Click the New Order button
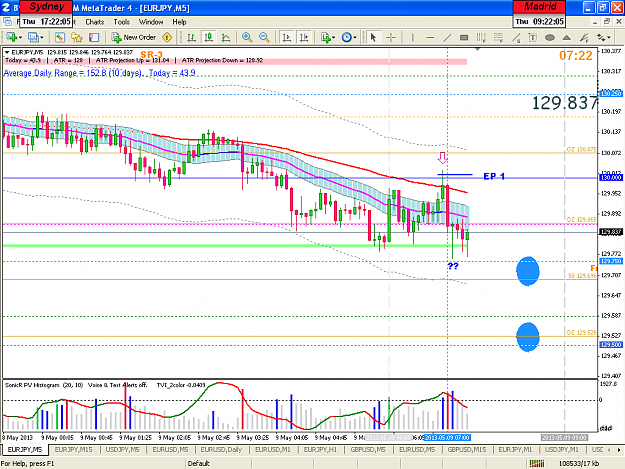The height and width of the screenshot is (469, 625). (134, 37)
